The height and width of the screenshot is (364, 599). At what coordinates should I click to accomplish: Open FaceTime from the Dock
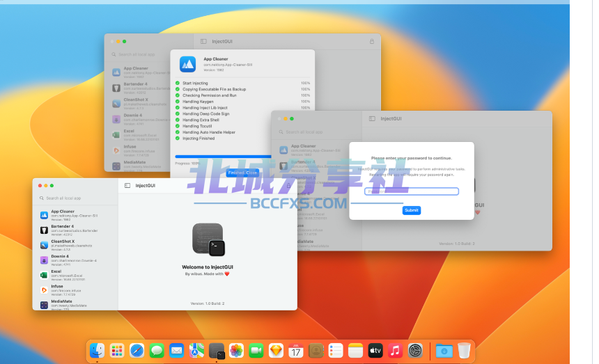tap(256, 350)
